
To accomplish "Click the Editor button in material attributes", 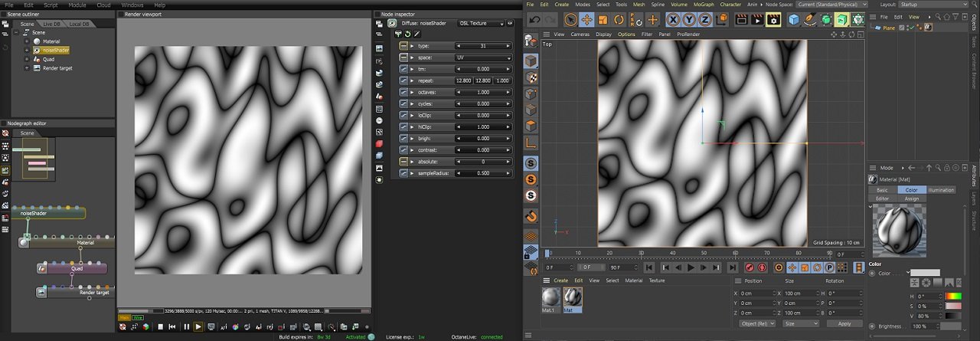I will point(882,198).
